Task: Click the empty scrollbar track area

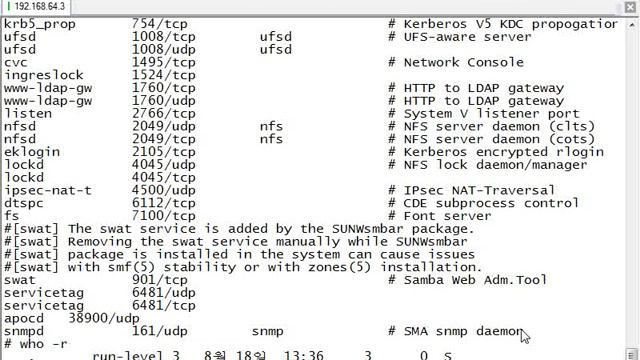Action: point(632,188)
